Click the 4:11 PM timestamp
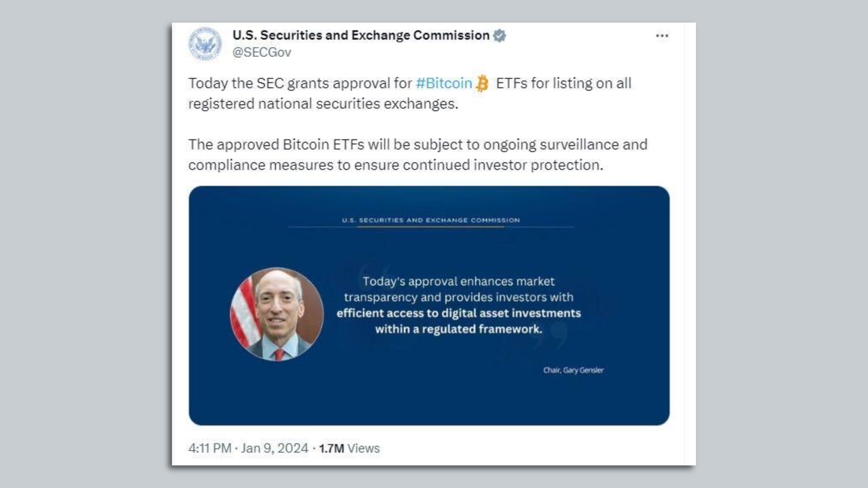 point(210,448)
